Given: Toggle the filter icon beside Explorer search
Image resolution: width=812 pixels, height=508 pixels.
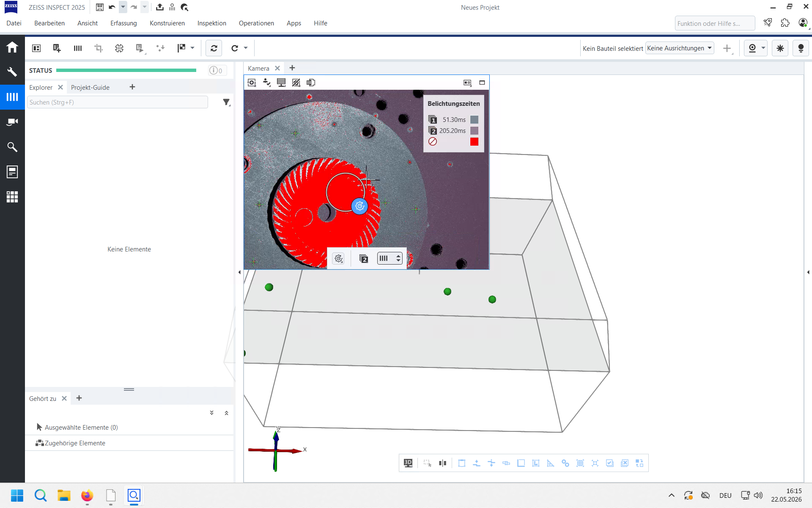Looking at the screenshot, I should [227, 102].
